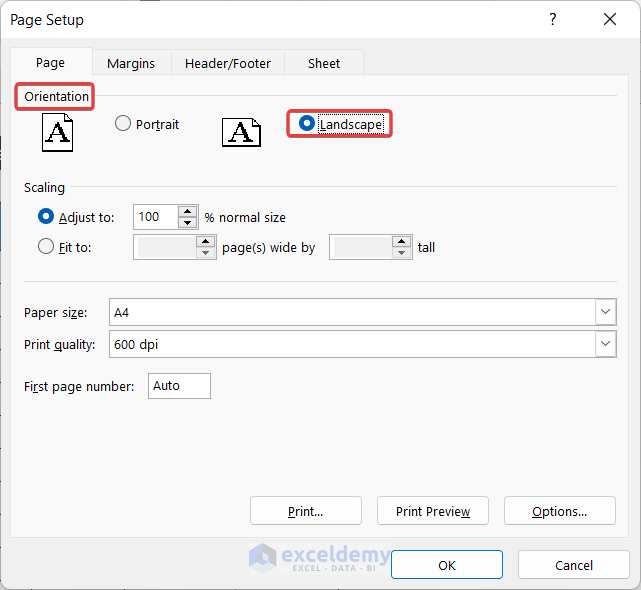Expand the Paper size dropdown

click(x=605, y=313)
